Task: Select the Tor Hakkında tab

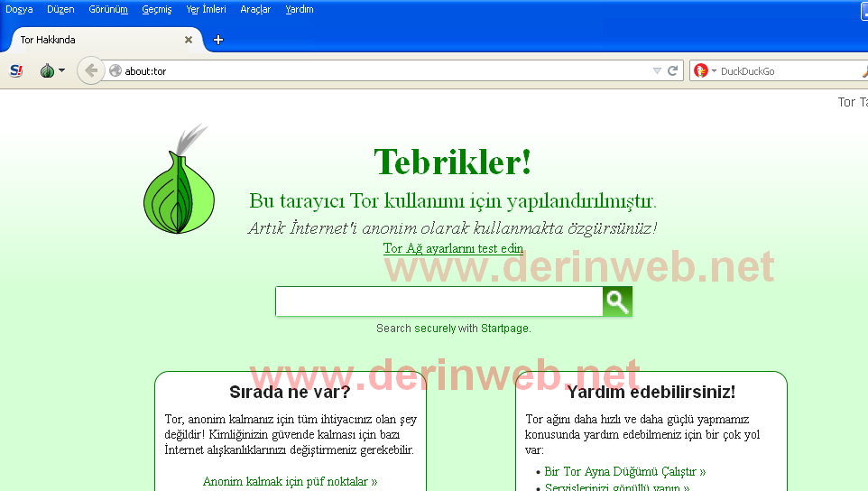Action: (106, 40)
